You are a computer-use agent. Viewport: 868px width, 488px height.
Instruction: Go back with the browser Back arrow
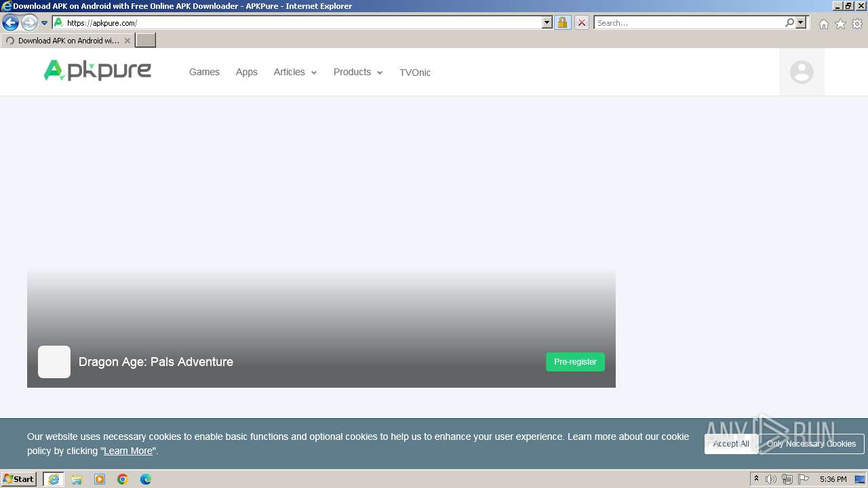pos(10,23)
